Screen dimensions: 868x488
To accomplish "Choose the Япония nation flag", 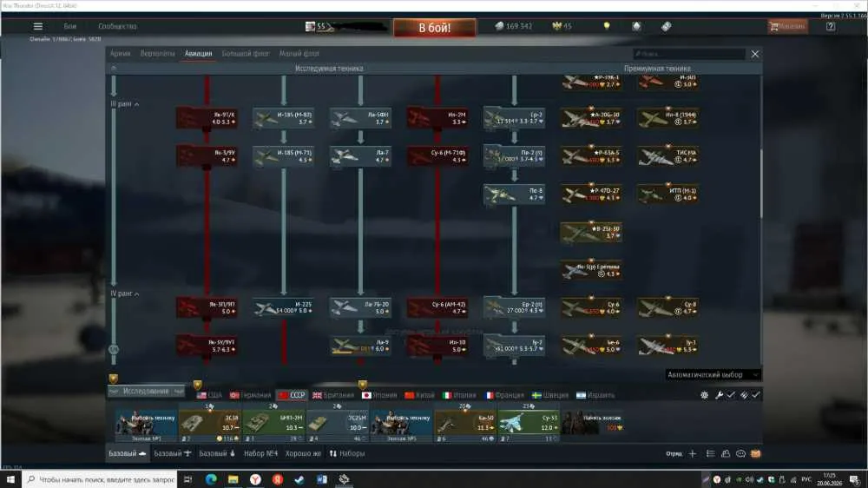I will (x=380, y=395).
